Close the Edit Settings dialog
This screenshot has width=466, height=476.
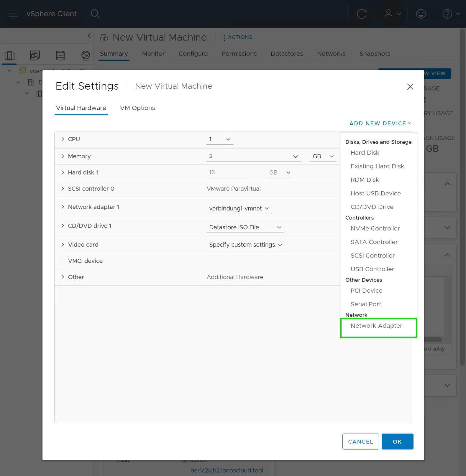coord(410,87)
